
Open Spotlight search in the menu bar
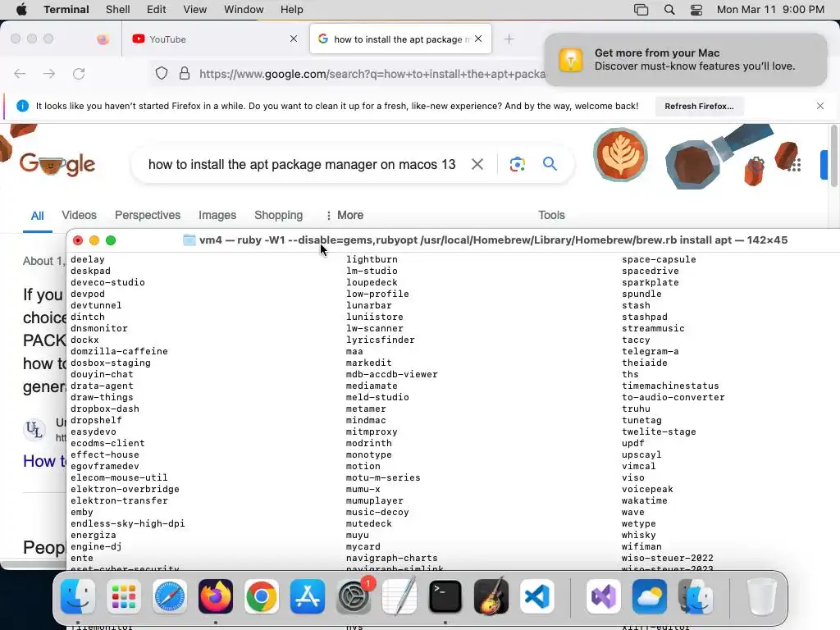[669, 10]
